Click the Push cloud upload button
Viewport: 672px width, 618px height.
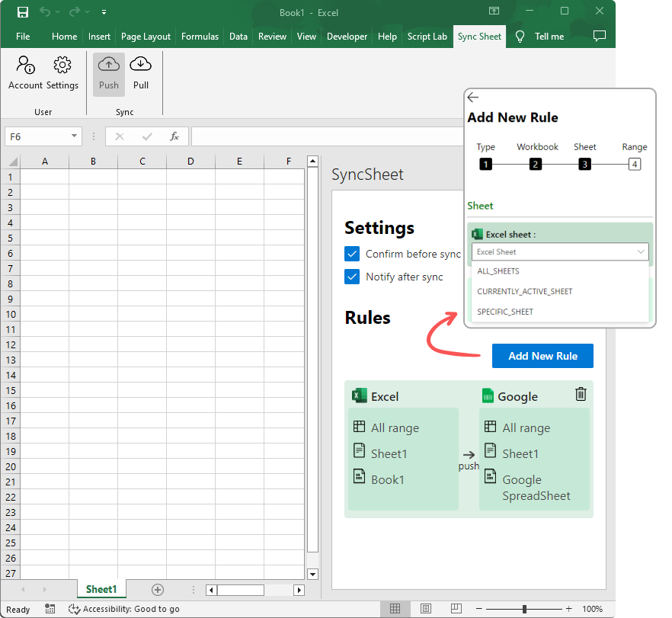coord(109,74)
